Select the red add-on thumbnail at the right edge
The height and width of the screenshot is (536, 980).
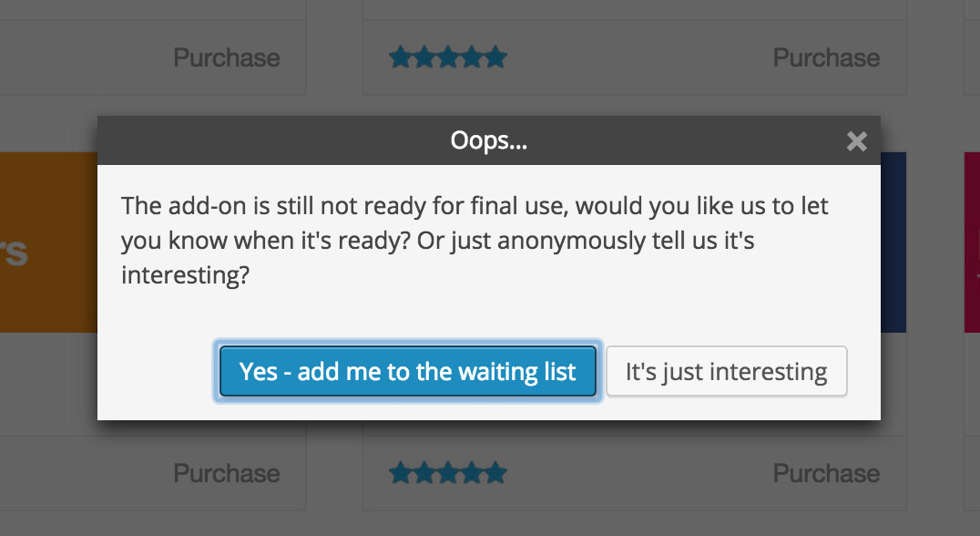pos(972,242)
